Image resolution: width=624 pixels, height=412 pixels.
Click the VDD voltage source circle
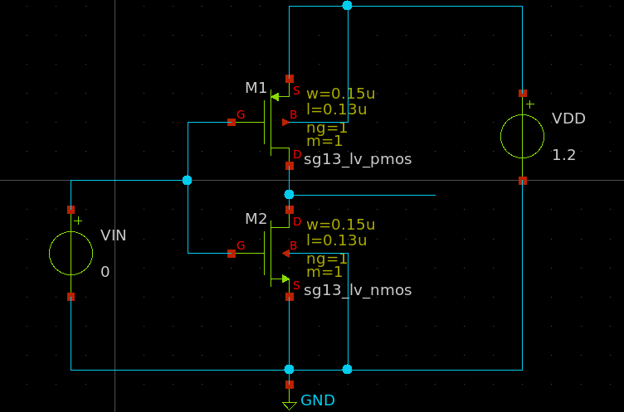pos(522,137)
